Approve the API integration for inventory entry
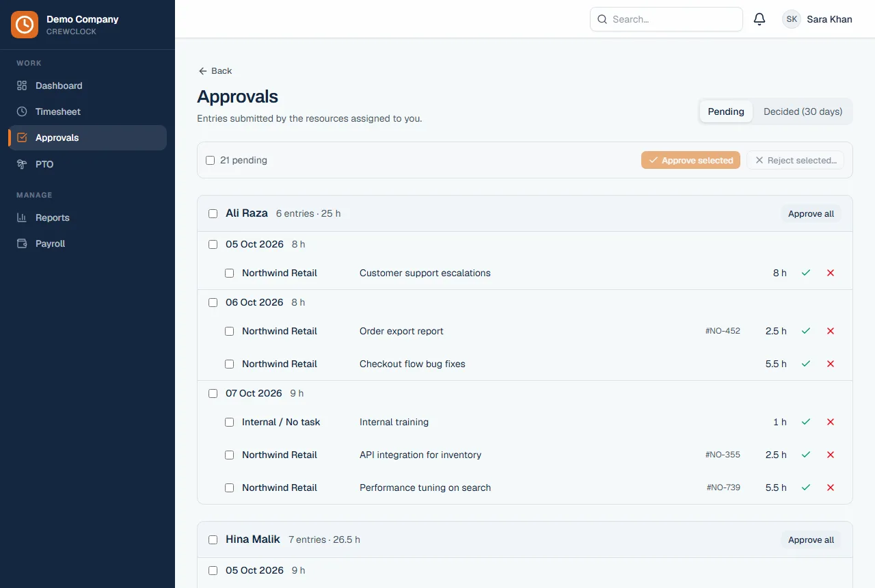Screen dimensions: 875x588 pos(806,455)
